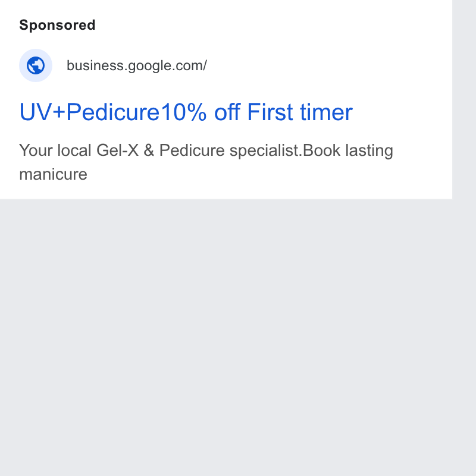This screenshot has height=476, width=476.
Task: Click "First timer" in the blue headline
Action: 300,112
